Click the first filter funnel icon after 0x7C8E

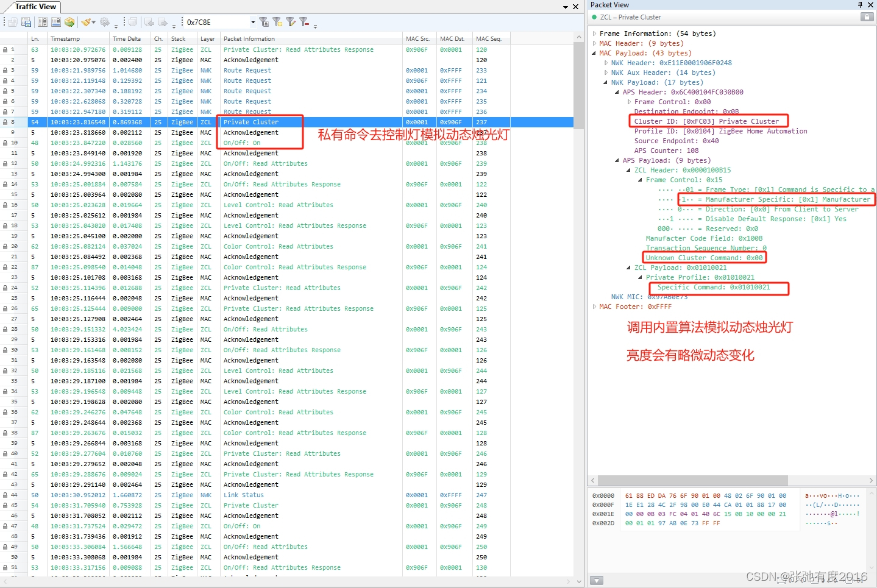pyautogui.click(x=264, y=22)
